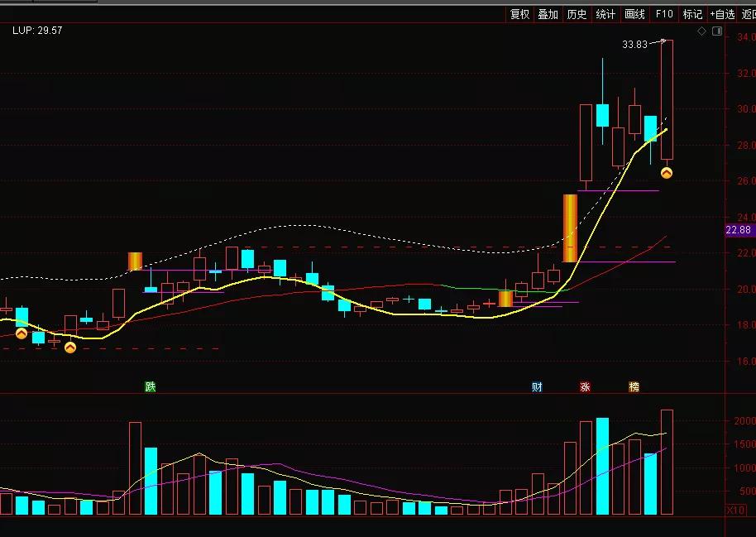
Task: Add the stock via the +自选 button
Action: click(722, 14)
